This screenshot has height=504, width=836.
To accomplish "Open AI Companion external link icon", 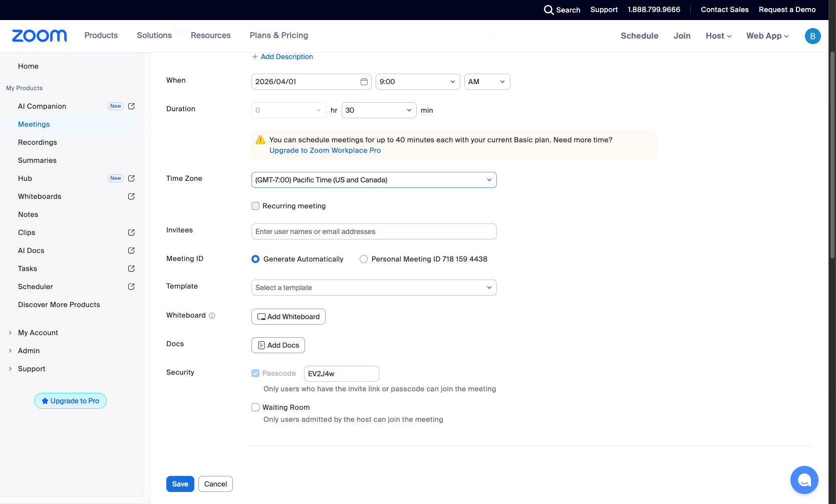I will [x=131, y=106].
